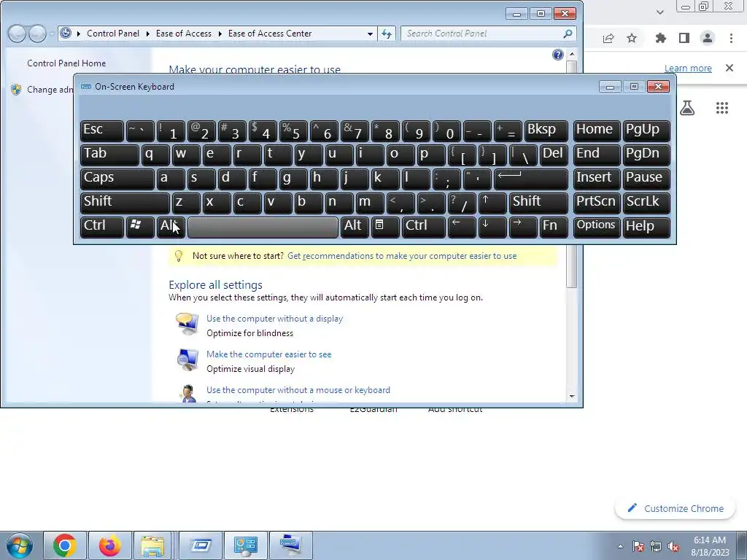Click the Control Panel scrollbar down arrow
Screen dimensions: 747x560
point(572,396)
